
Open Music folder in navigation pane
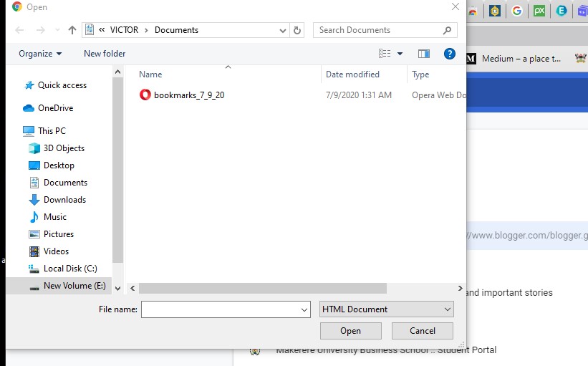pyautogui.click(x=54, y=217)
